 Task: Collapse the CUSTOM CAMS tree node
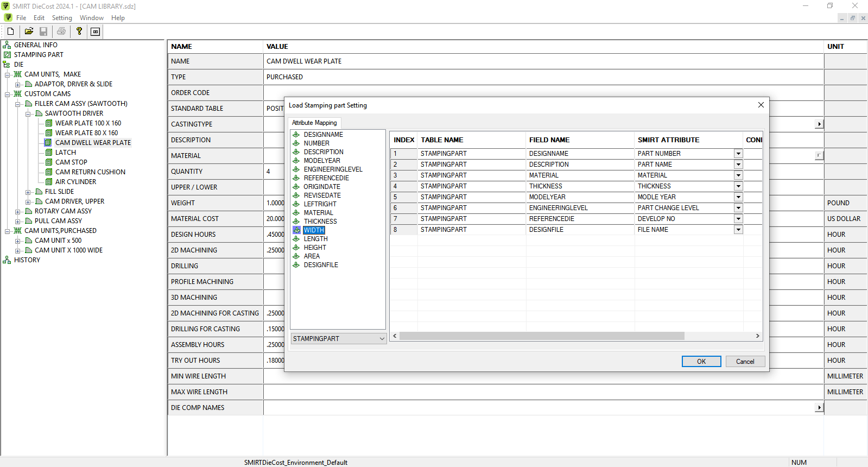[x=8, y=94]
